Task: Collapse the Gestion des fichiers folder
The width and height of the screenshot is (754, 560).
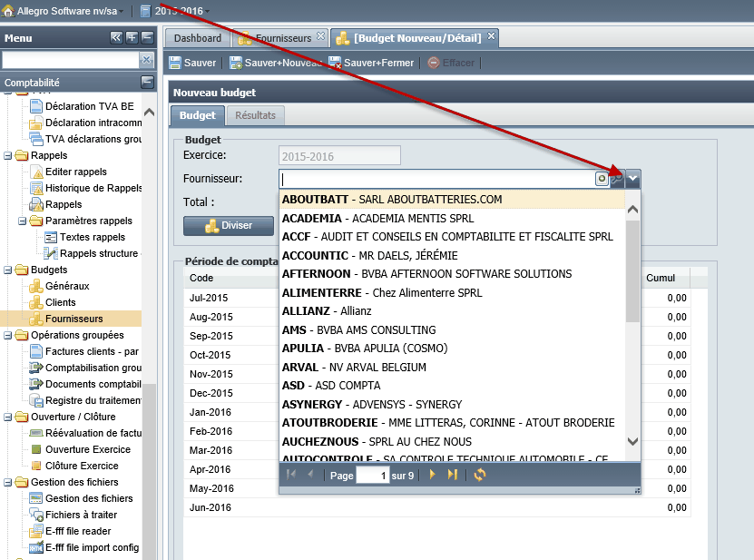Action: click(7, 483)
